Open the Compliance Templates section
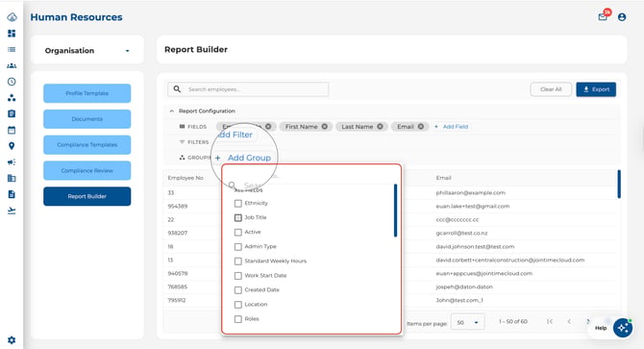The image size is (644, 349). [87, 145]
